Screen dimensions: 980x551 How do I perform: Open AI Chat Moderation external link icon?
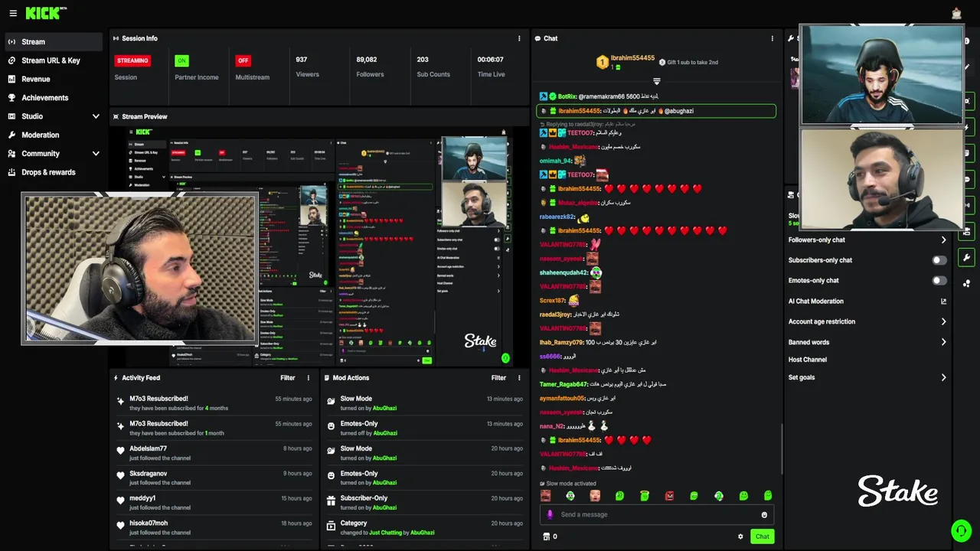click(943, 302)
